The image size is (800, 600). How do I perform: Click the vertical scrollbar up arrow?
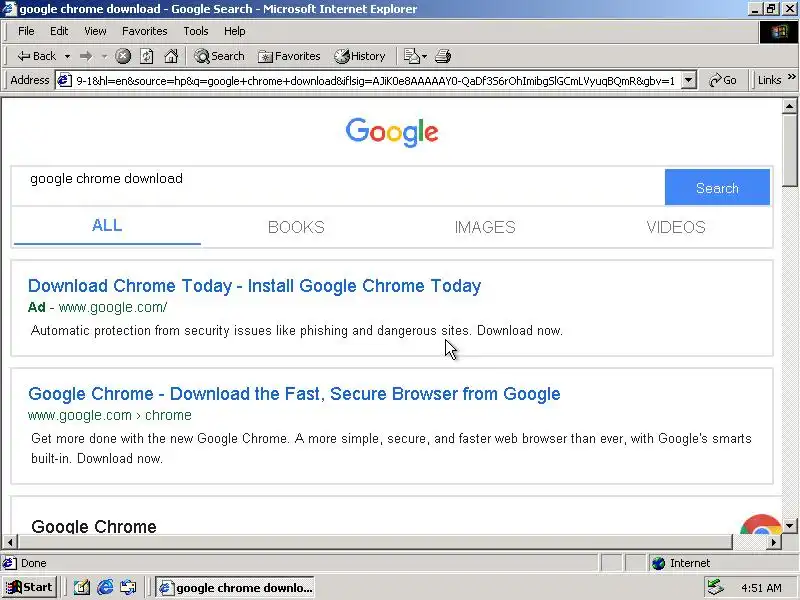pyautogui.click(x=789, y=106)
